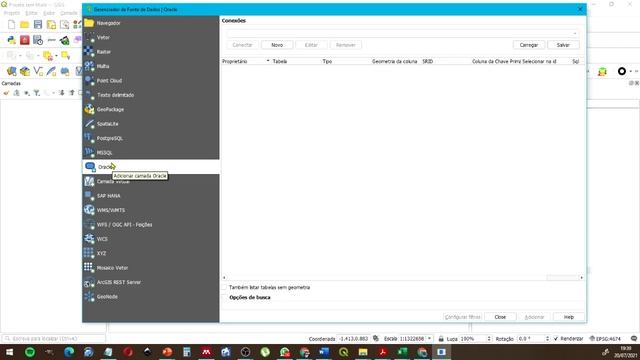Viewport: 640px width, 360px height.
Task: Click the SRID column header
Action: click(x=446, y=61)
